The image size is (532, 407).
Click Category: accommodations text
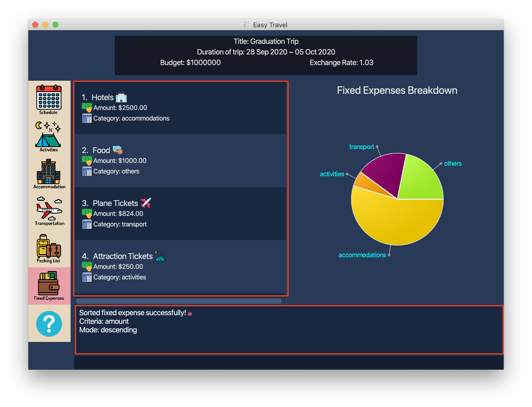point(131,118)
